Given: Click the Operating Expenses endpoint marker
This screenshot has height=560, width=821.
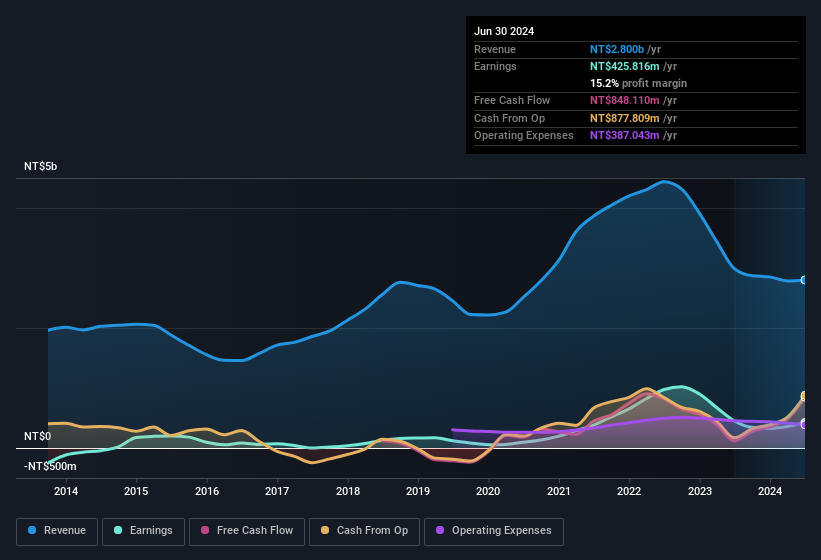Looking at the screenshot, I should click(x=804, y=424).
